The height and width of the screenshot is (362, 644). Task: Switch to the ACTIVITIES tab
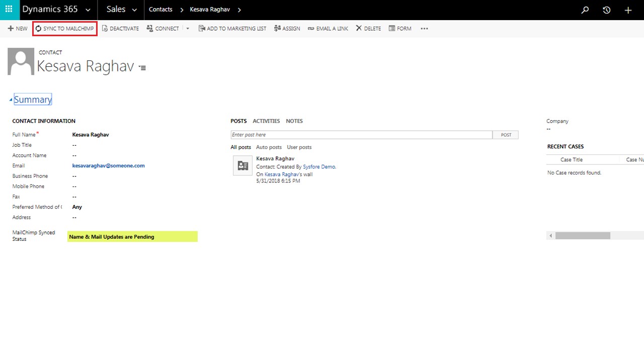point(266,121)
